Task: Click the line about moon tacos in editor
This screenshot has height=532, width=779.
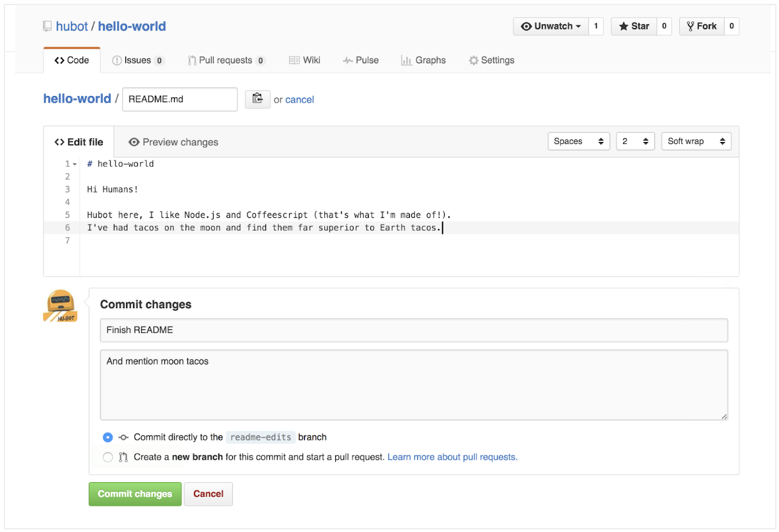Action: (x=264, y=228)
